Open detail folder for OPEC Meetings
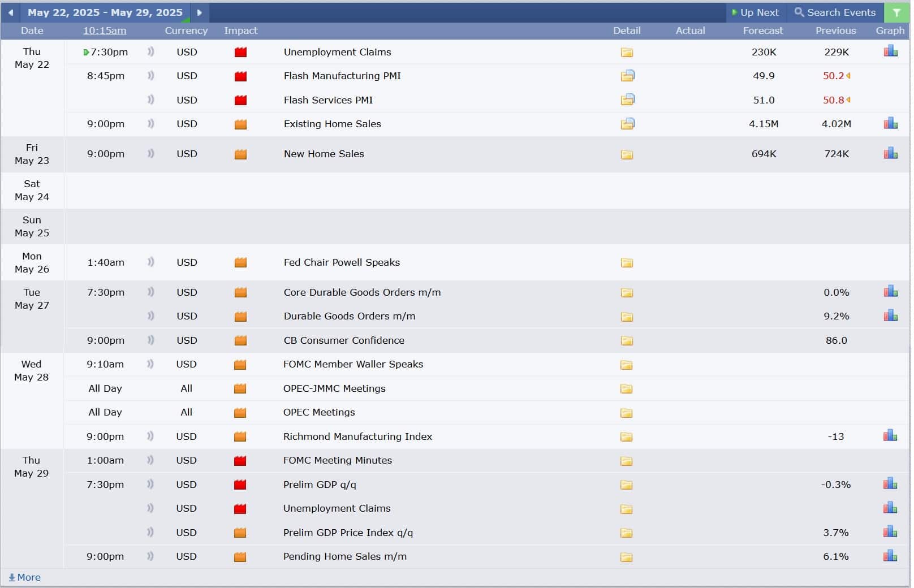 626,413
